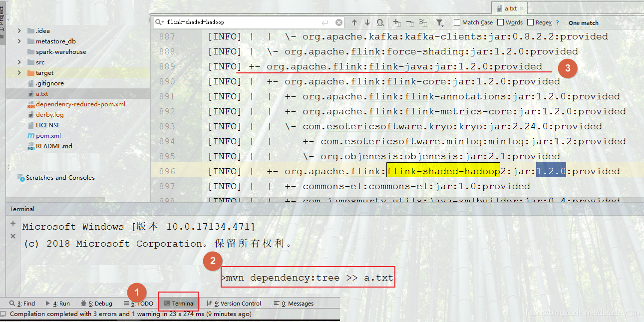Click the pom.xml Maven icon
The width and height of the screenshot is (644, 322).
(x=31, y=135)
